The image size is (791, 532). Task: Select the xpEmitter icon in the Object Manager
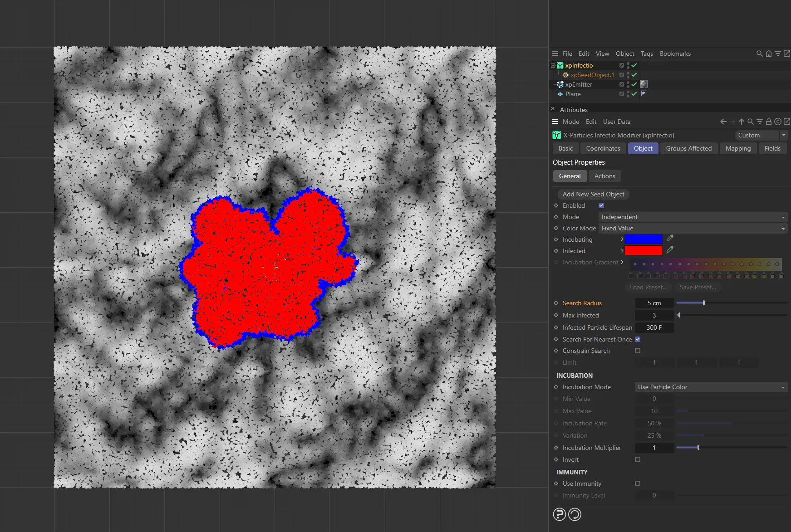(560, 84)
